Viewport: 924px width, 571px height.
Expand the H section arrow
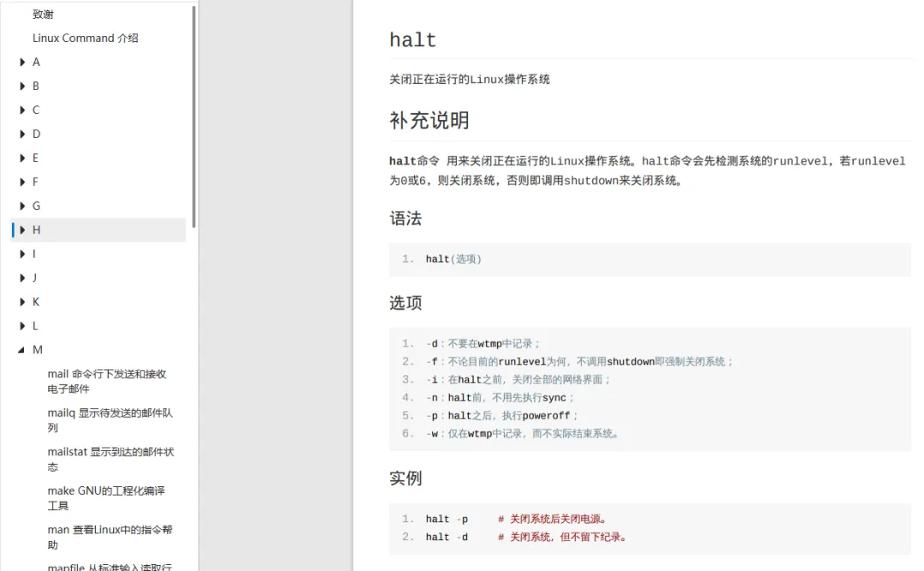[21, 230]
